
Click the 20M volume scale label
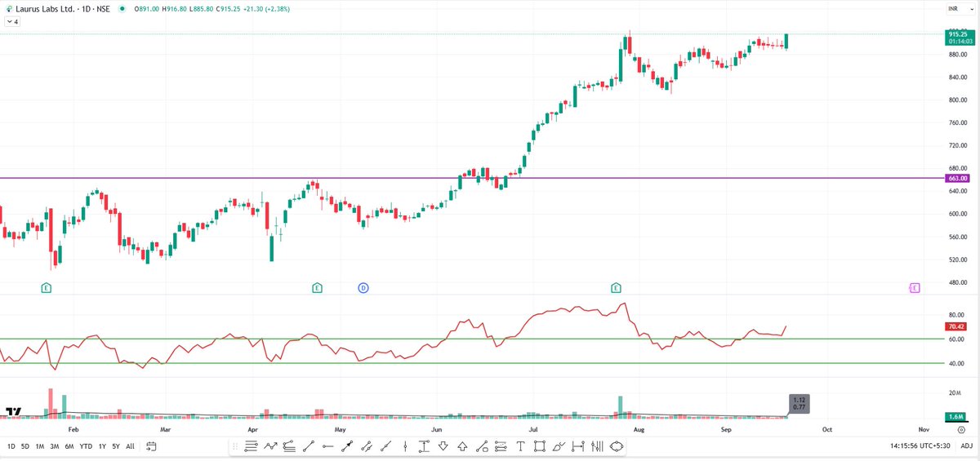tap(955, 392)
